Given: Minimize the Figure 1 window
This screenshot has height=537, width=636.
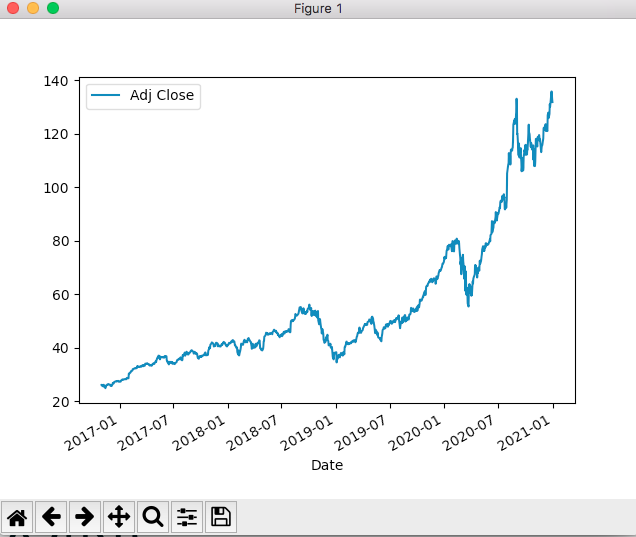Looking at the screenshot, I should [x=33, y=8].
